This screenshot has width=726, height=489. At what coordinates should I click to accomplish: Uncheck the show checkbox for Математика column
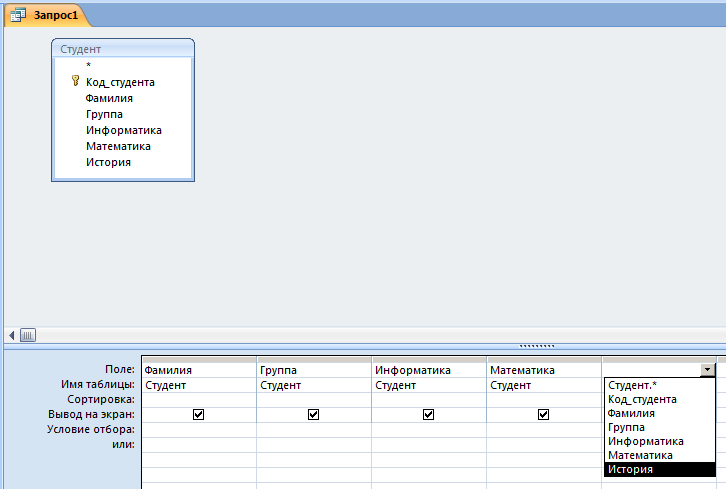[x=544, y=414]
